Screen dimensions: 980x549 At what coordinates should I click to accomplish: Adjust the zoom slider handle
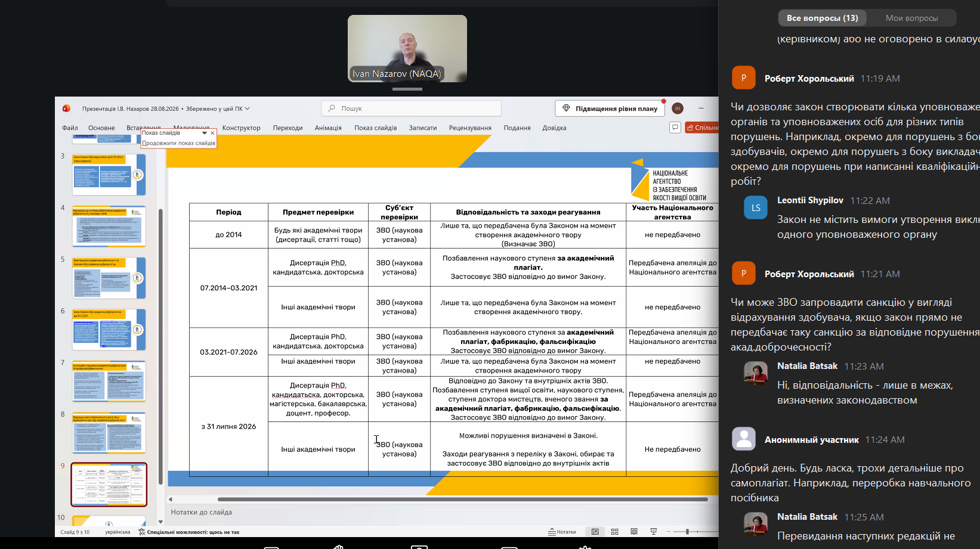pyautogui.click(x=687, y=532)
